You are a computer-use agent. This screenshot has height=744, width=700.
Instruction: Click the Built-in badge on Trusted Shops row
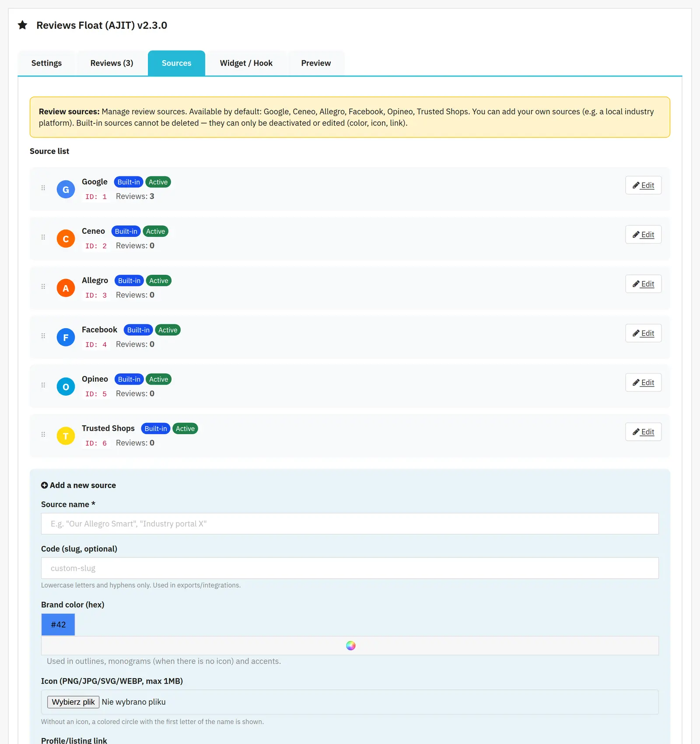tap(156, 428)
